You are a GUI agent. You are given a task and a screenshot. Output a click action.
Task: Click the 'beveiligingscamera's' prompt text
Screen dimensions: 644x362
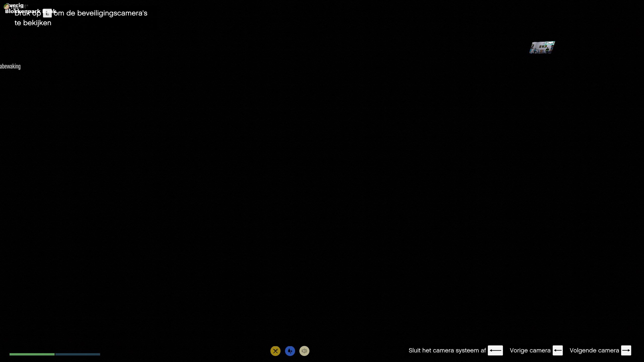point(112,13)
